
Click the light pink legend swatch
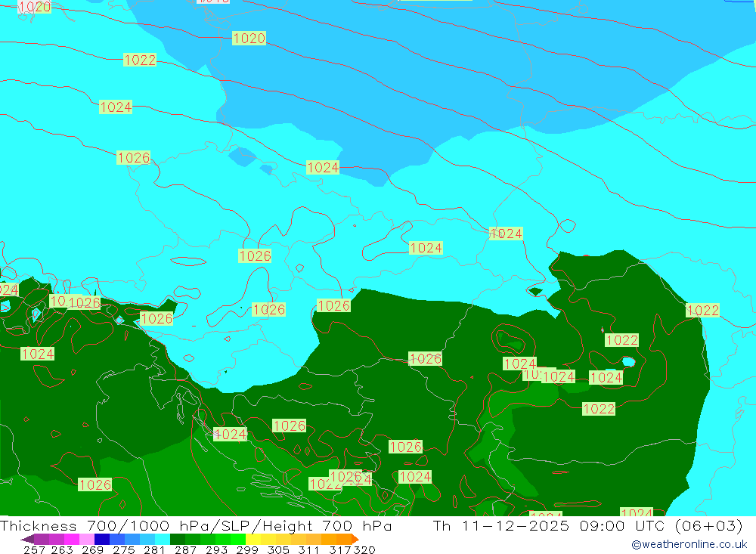point(87,539)
